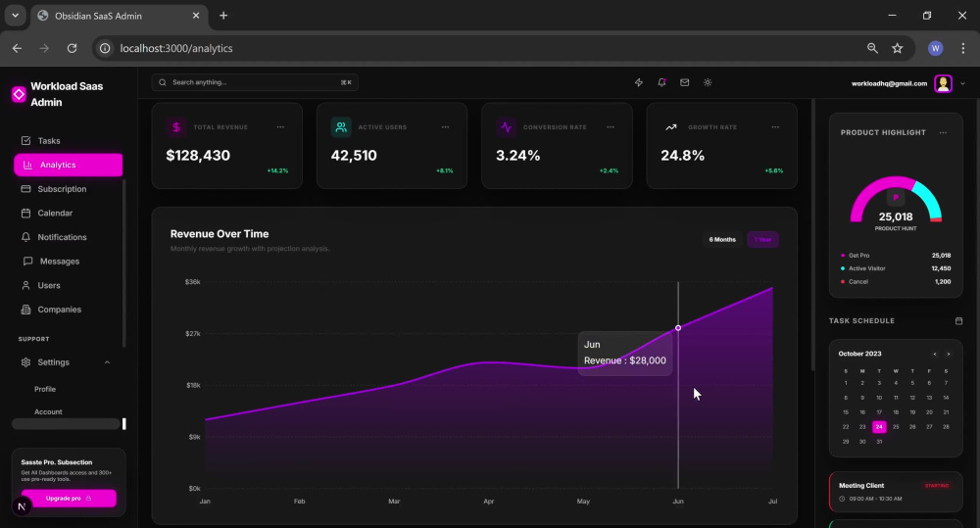Click the round N badge icon
Viewport: 980px width, 528px height.
(x=22, y=506)
